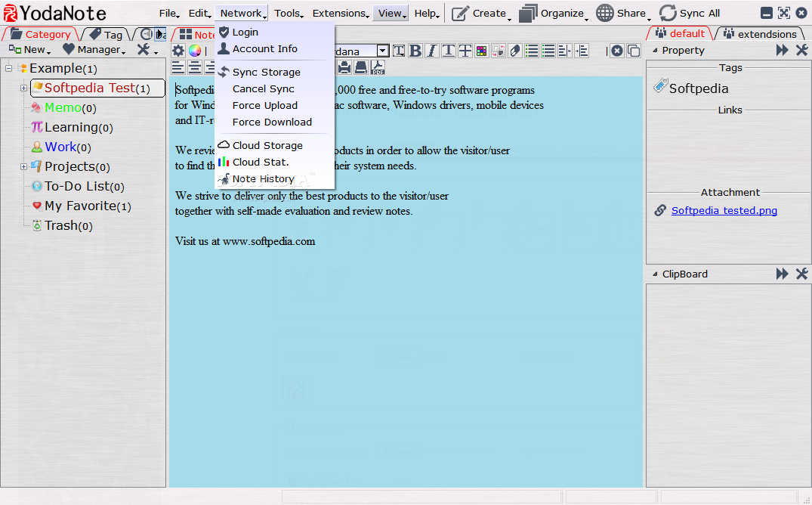
Task: Open the text color grid palette
Action: pos(482,51)
